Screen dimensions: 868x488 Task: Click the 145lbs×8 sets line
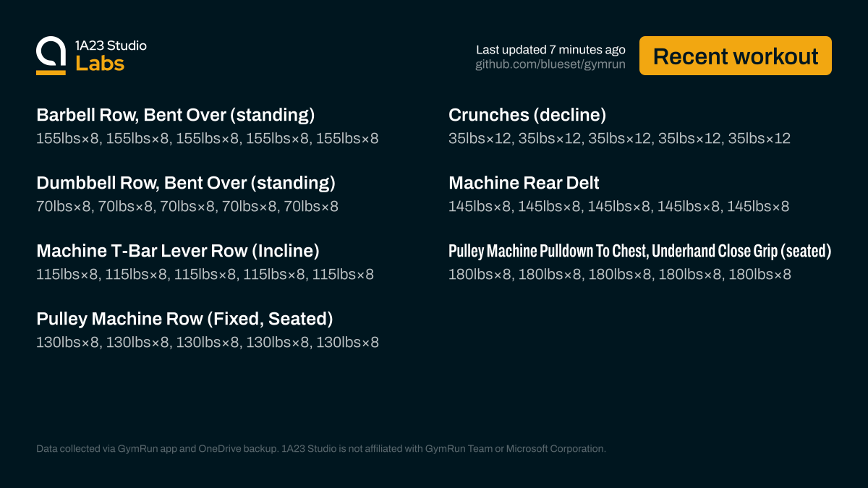(x=618, y=207)
